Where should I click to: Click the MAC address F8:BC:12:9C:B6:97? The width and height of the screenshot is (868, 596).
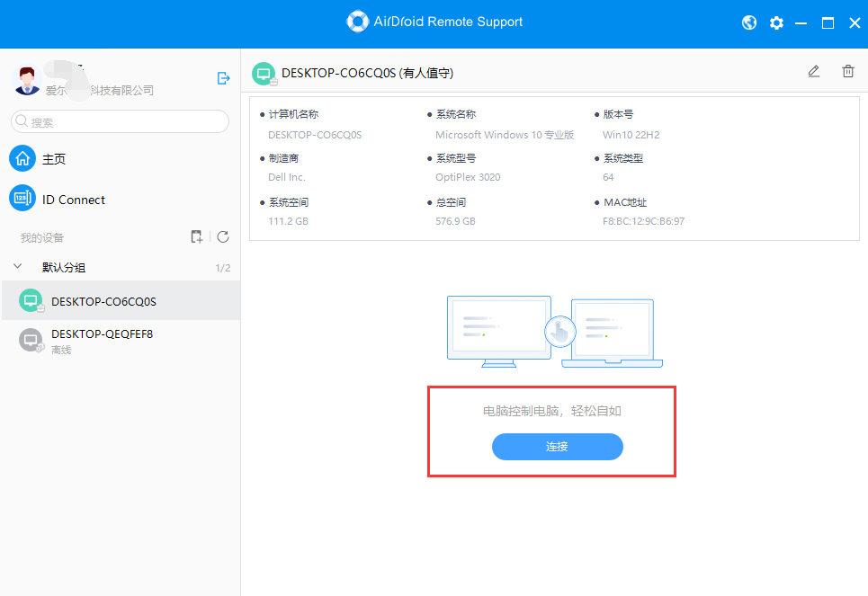[x=644, y=221]
